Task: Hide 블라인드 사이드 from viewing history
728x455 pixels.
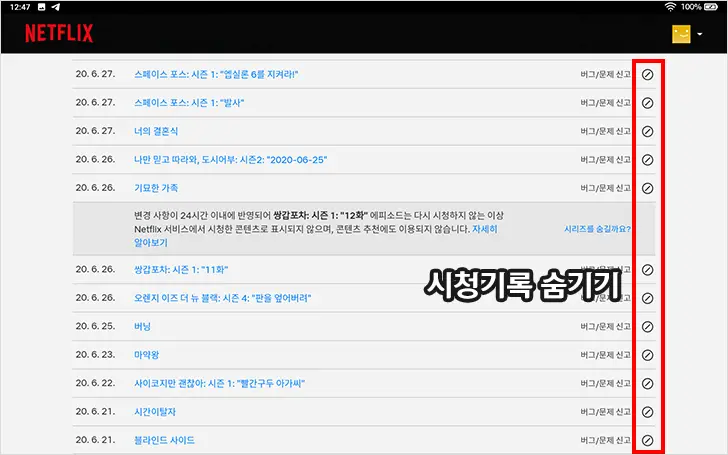Action: 647,440
